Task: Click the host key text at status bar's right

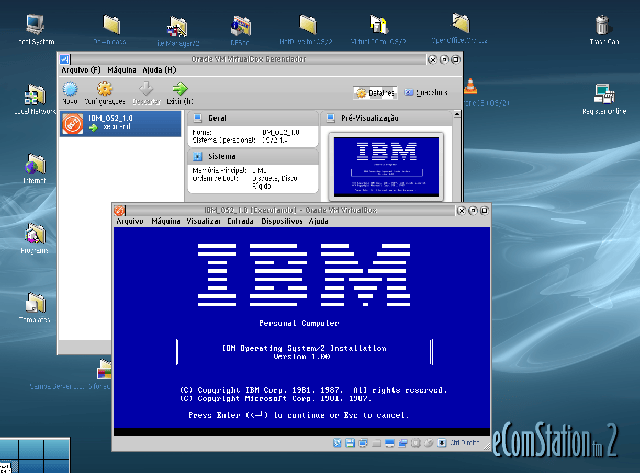Action: [464, 443]
